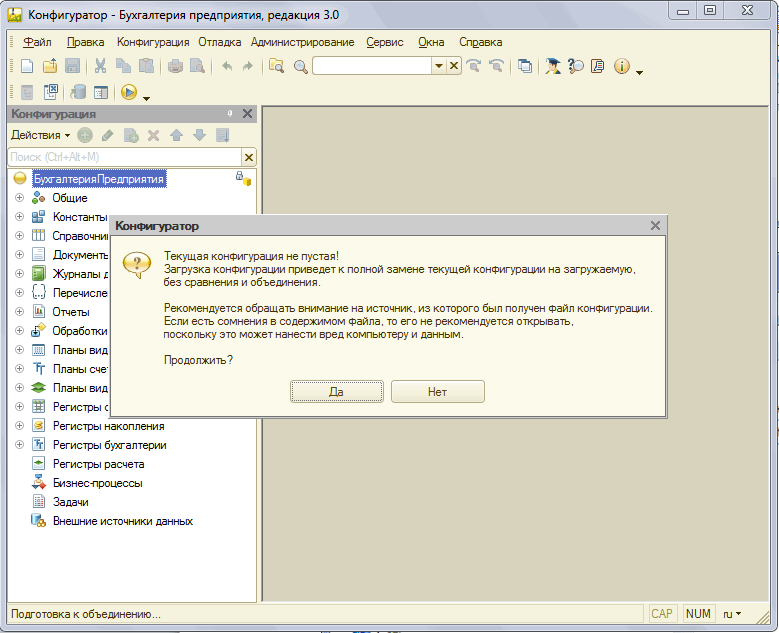Clear the search field with X in toolbar

pyautogui.click(x=454, y=66)
